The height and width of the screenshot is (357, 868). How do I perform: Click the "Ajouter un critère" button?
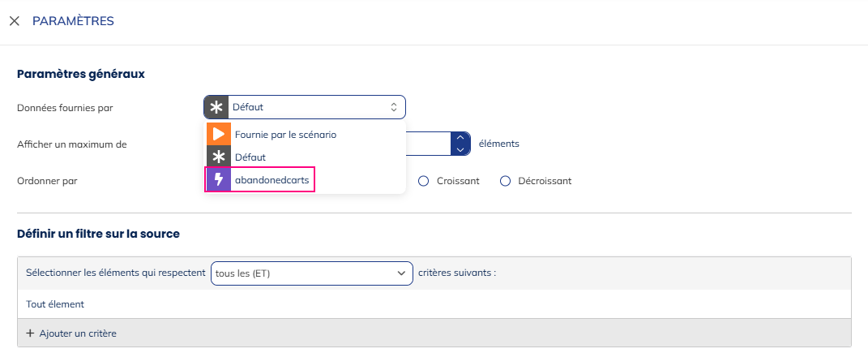pos(77,333)
